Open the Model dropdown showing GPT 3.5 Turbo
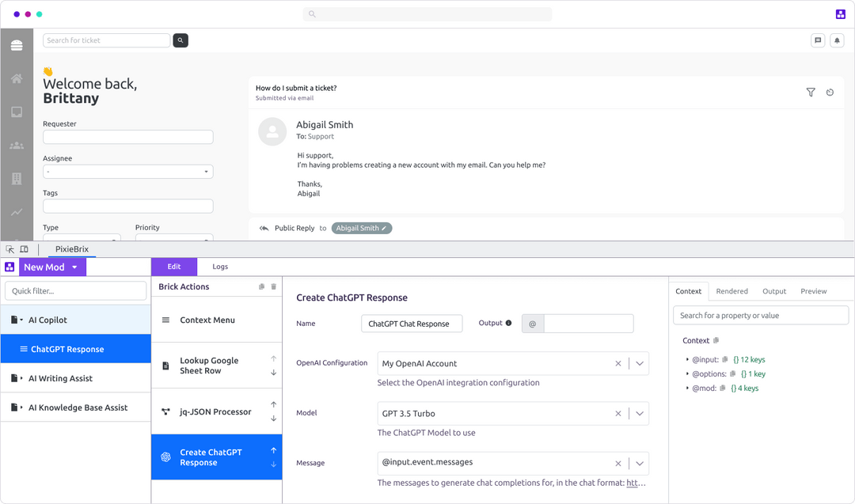Viewport: 855px width, 504px height. click(x=640, y=413)
